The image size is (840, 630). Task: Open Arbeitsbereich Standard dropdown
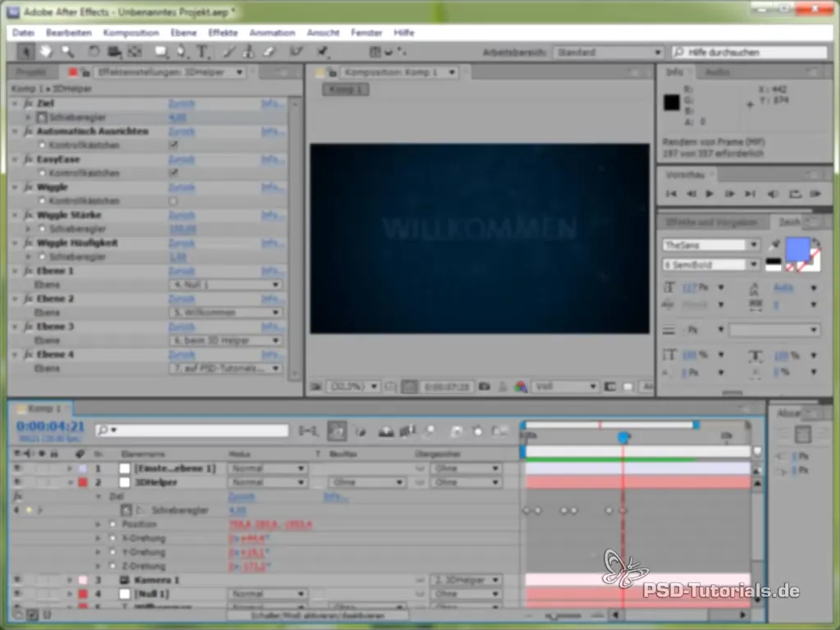609,52
